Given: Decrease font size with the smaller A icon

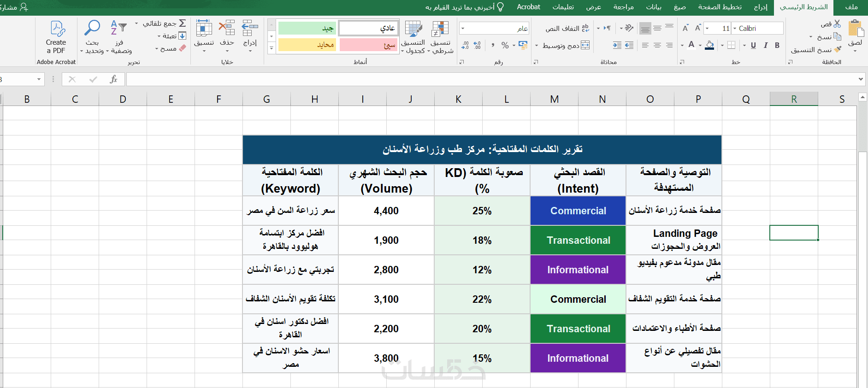Looking at the screenshot, I should point(685,28).
